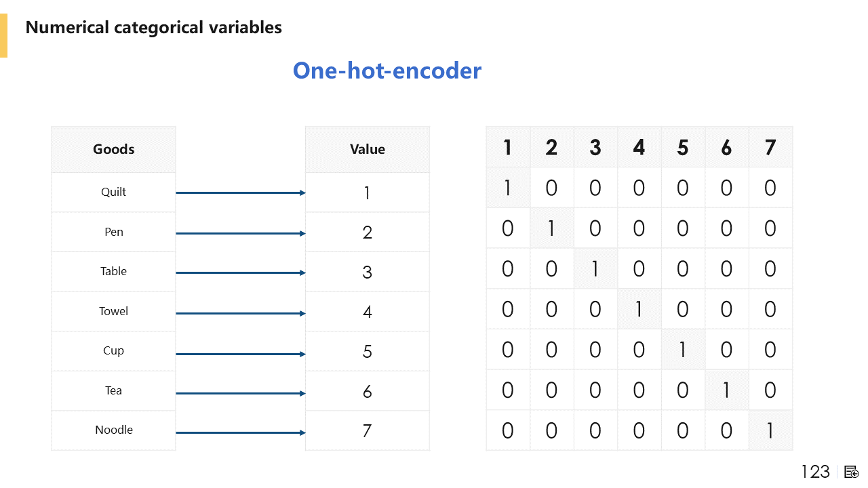Screen dimensions: 868x488
Task: Click the yellow accent bar beside title
Action: (x=3, y=35)
